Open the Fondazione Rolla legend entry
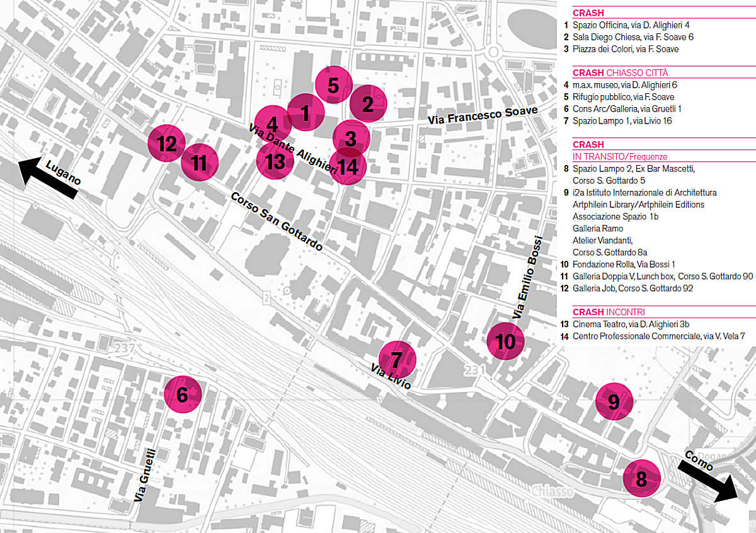The height and width of the screenshot is (533, 756). [624, 264]
